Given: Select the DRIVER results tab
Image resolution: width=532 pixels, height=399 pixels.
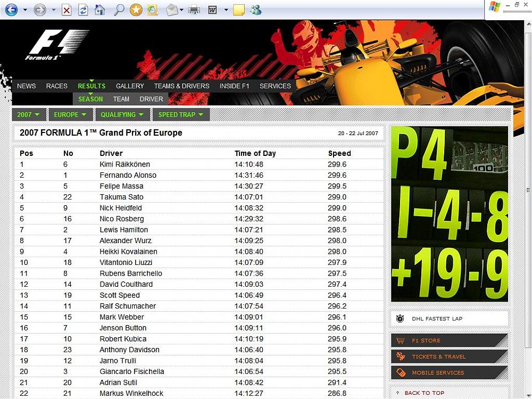Looking at the screenshot, I should (151, 99).
